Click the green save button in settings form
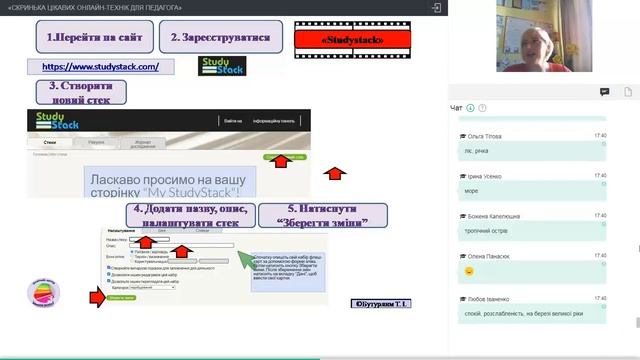The height and width of the screenshot is (360, 640). (x=121, y=298)
